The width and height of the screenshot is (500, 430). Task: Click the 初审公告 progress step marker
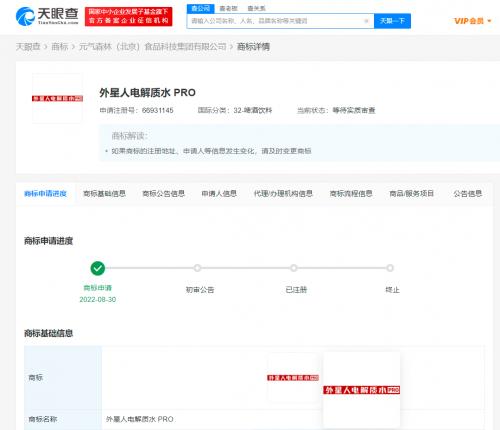click(x=197, y=268)
